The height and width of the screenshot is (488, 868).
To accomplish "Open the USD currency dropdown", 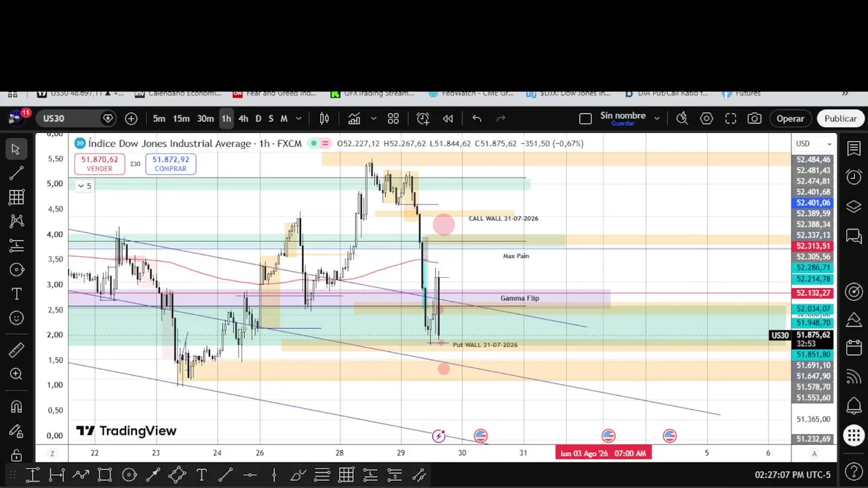I will pos(814,144).
